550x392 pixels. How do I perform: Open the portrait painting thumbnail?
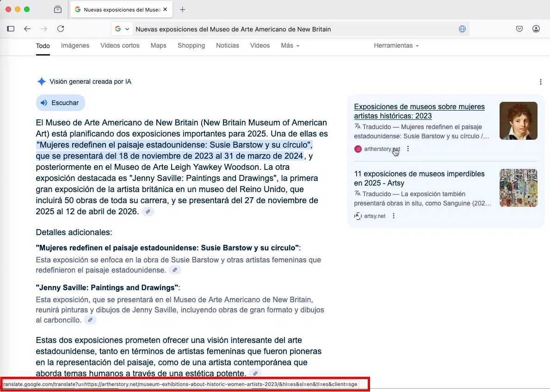coord(519,121)
